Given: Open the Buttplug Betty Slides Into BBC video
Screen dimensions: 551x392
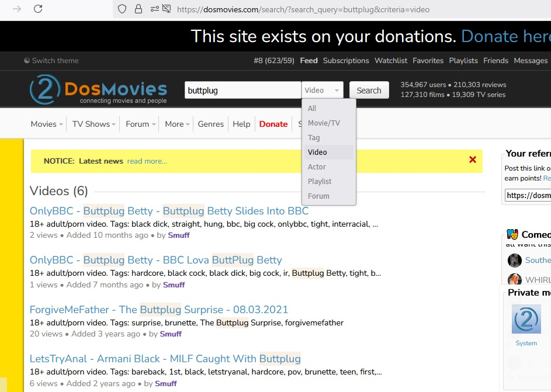Looking at the screenshot, I should click(169, 211).
